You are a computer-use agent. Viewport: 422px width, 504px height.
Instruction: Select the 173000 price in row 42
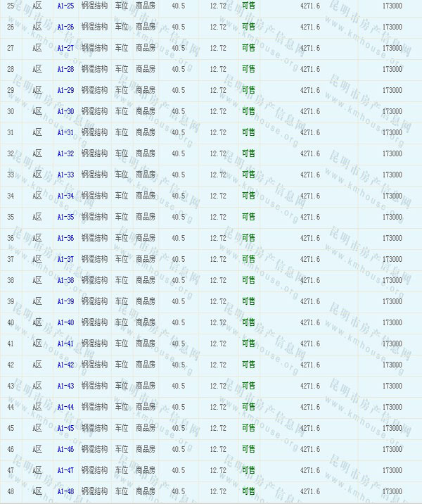tap(392, 365)
